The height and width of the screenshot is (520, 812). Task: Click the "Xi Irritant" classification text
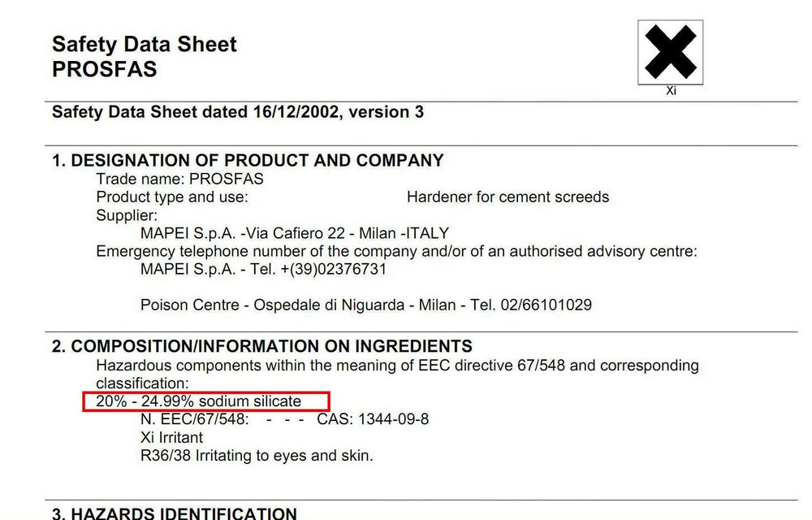(171, 438)
